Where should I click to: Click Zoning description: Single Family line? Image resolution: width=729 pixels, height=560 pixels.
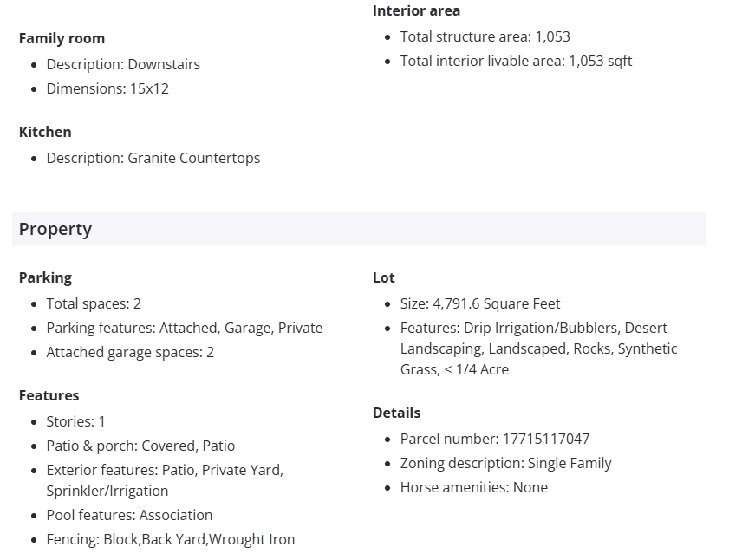coord(505,463)
